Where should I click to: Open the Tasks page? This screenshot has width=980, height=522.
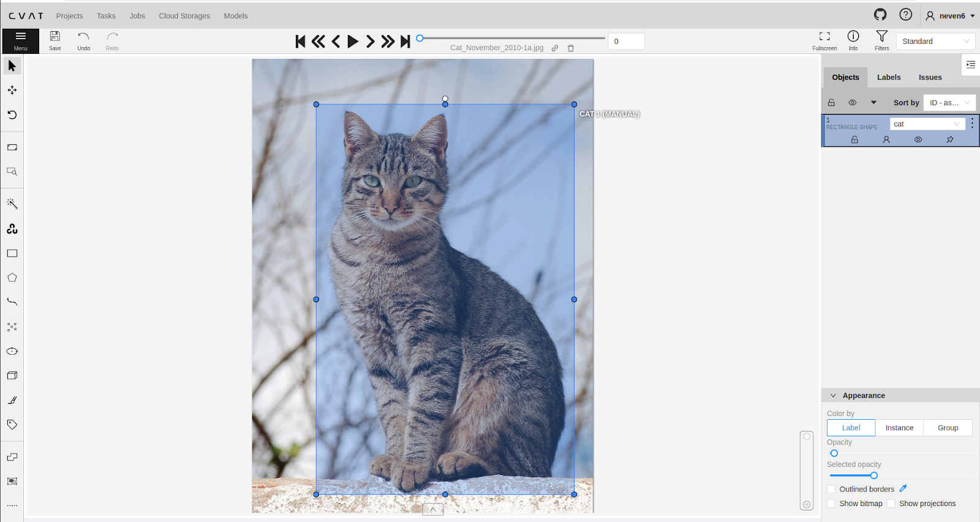(106, 16)
